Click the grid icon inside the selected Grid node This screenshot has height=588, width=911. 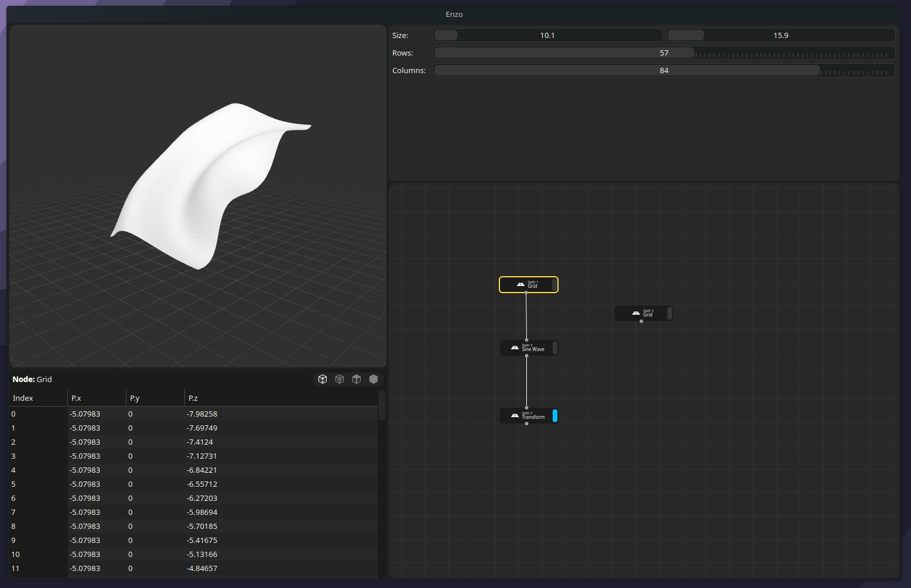520,284
